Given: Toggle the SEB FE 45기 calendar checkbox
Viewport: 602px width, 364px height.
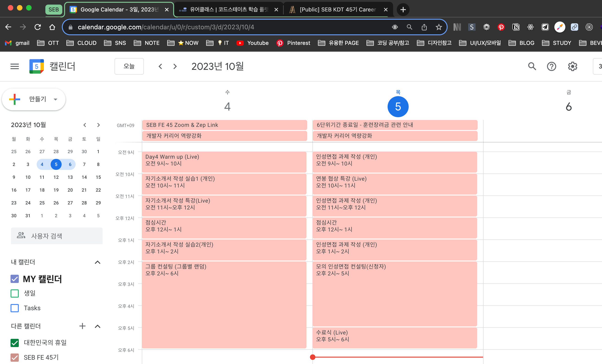Looking at the screenshot, I should [x=15, y=357].
